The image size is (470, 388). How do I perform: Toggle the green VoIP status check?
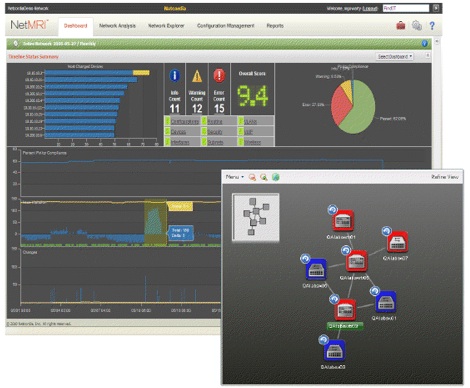click(x=241, y=131)
